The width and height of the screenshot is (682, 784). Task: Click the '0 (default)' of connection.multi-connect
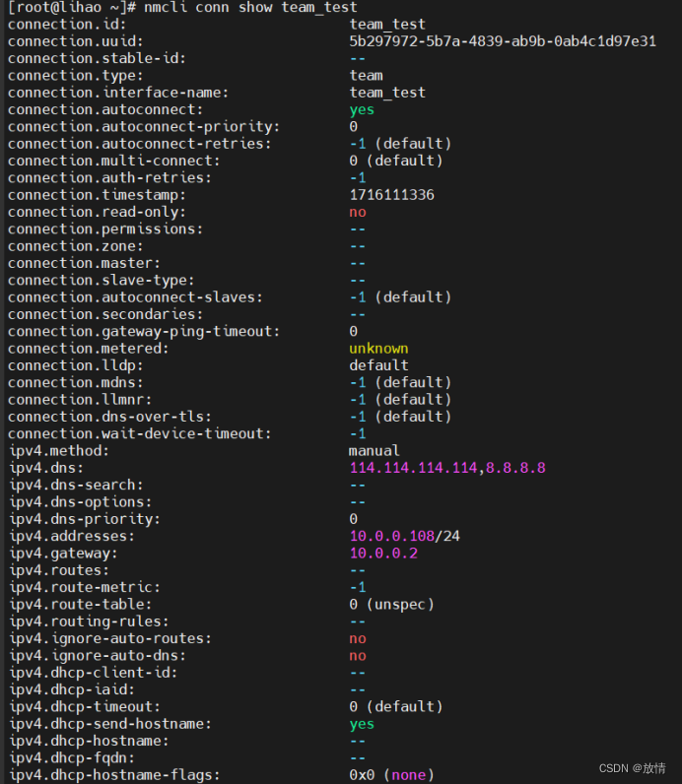[396, 161]
